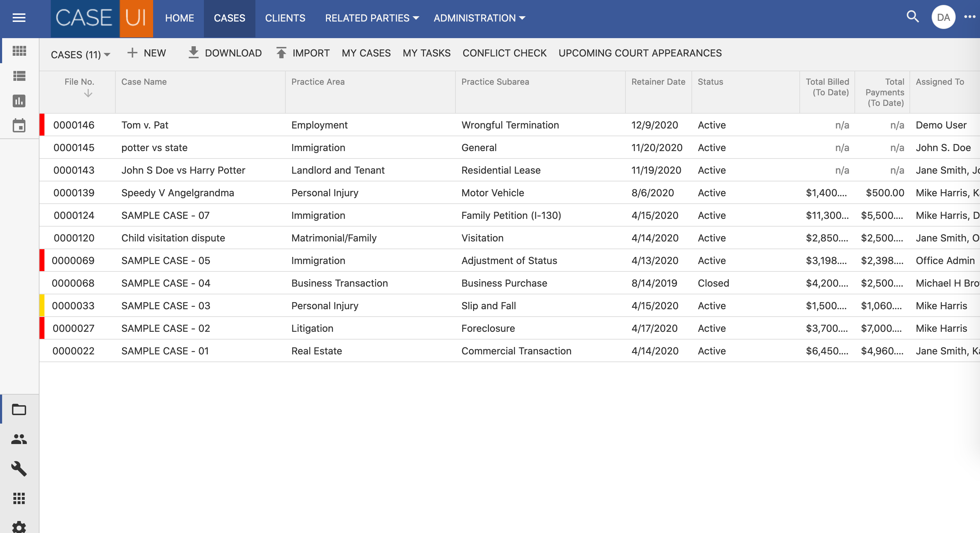Sort by Total Payments (To Date) header

884,92
